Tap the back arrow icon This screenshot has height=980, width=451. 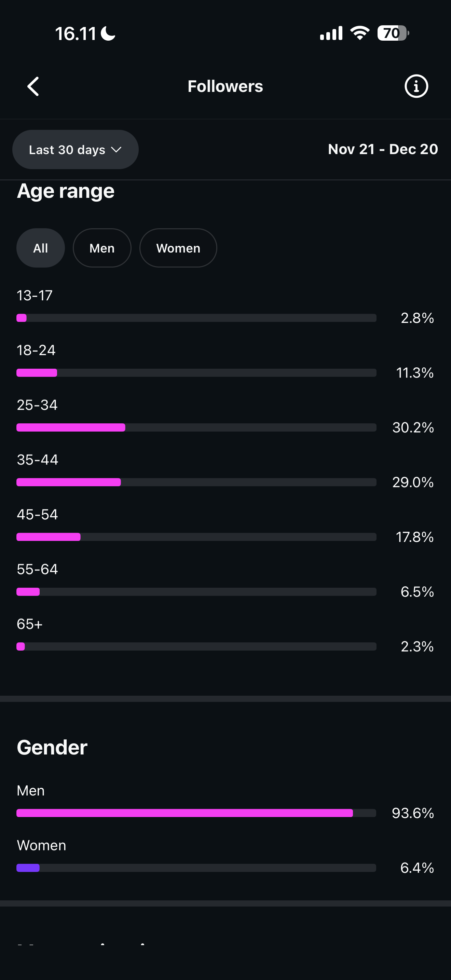click(x=33, y=86)
